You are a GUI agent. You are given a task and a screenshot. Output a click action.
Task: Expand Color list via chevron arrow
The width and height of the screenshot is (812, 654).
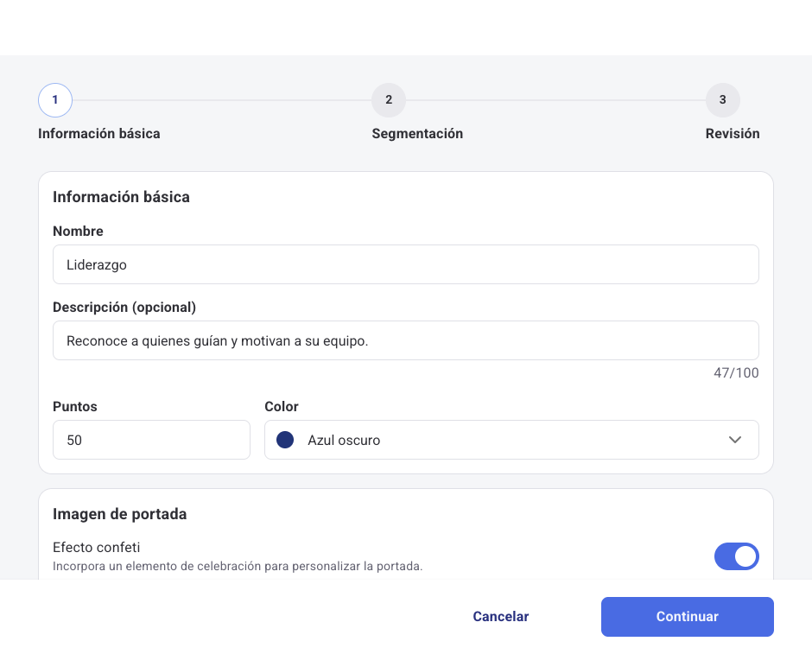(735, 440)
